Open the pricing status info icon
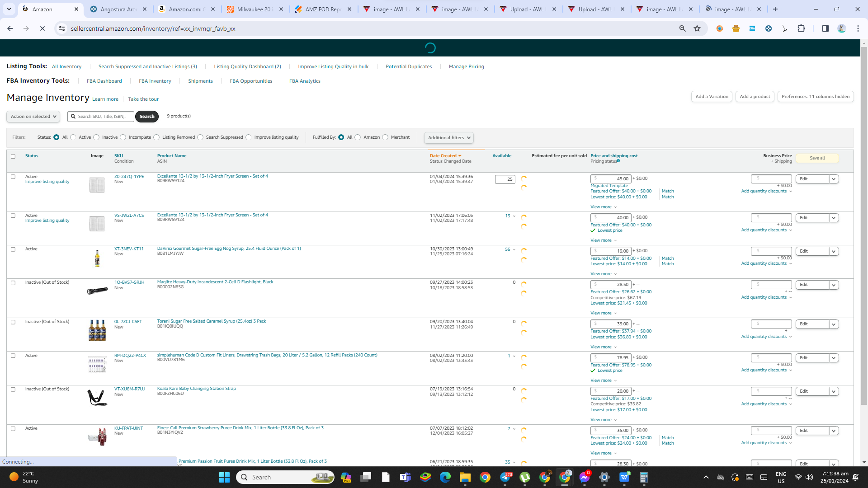868x488 pixels. (x=618, y=161)
